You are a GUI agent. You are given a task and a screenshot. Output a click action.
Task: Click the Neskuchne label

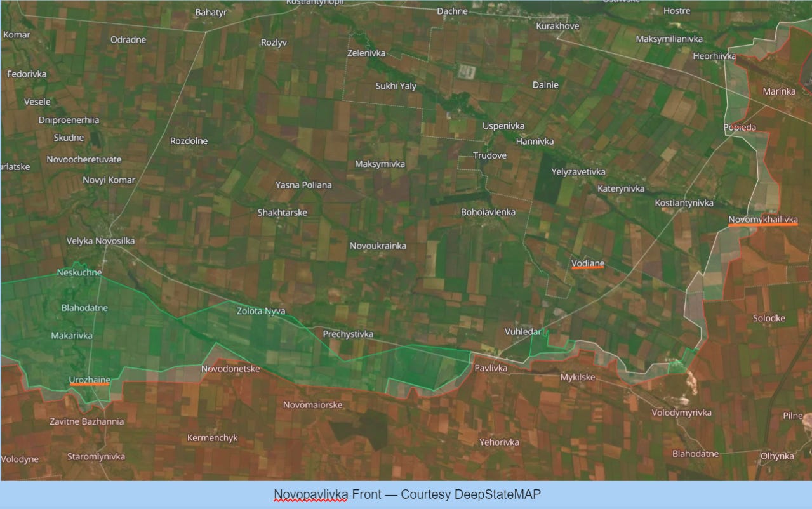[x=79, y=272]
